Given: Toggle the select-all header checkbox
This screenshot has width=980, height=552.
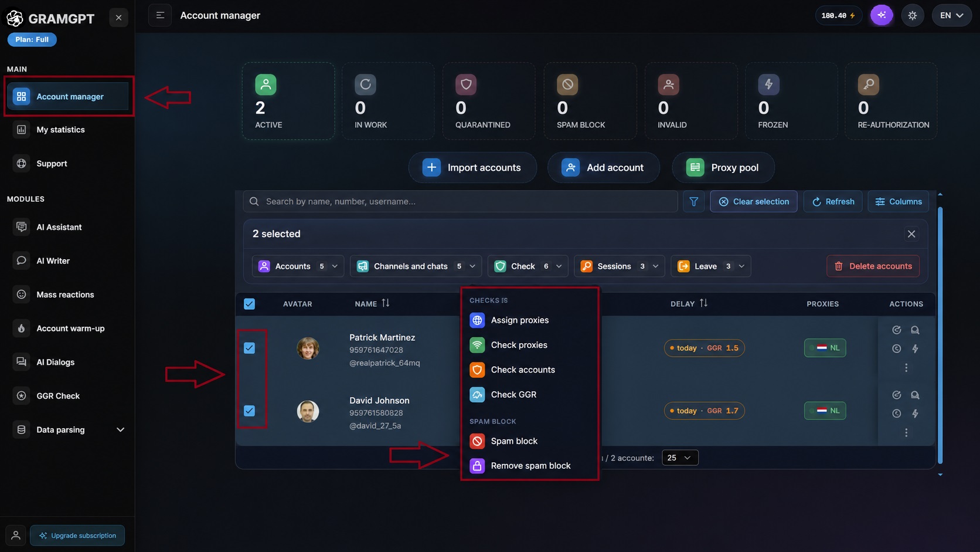Looking at the screenshot, I should pos(249,304).
